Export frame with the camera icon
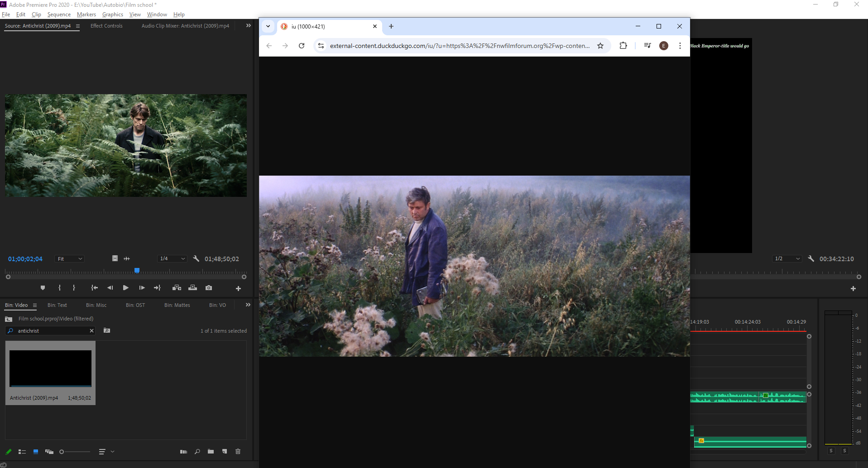The height and width of the screenshot is (468, 868). pyautogui.click(x=209, y=288)
